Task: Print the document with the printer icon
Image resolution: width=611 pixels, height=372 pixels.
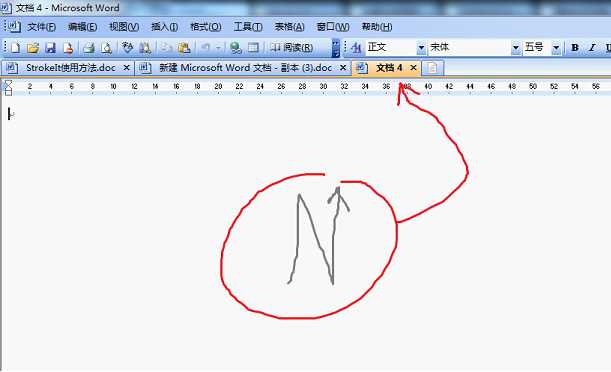Action: tap(89, 48)
